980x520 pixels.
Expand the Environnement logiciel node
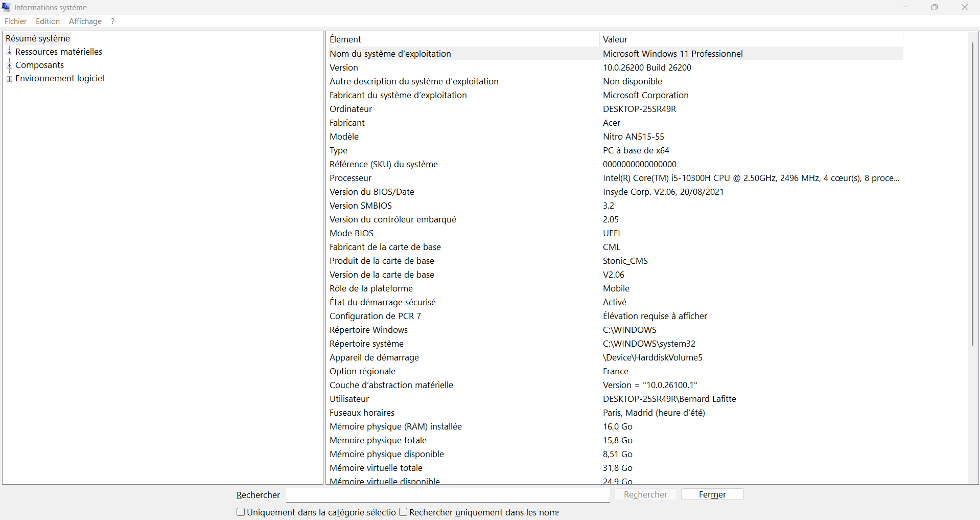coord(9,79)
